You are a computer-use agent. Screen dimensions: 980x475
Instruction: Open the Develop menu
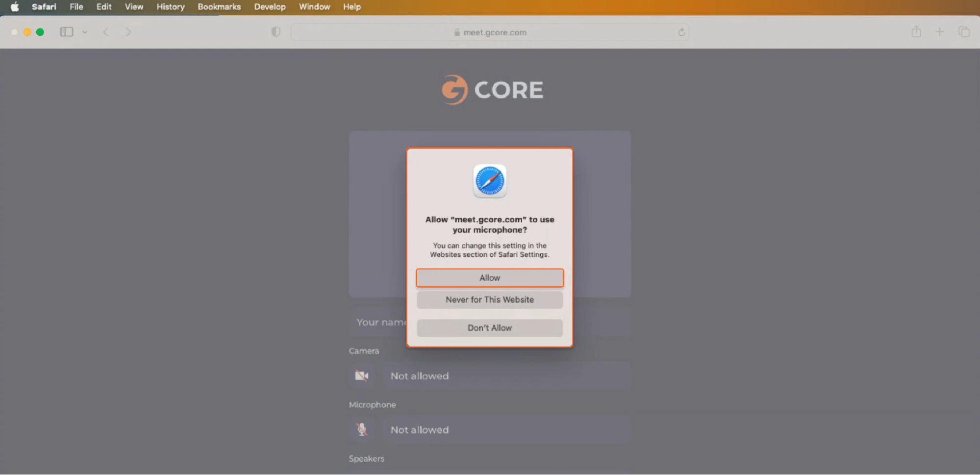pyautogui.click(x=270, y=7)
